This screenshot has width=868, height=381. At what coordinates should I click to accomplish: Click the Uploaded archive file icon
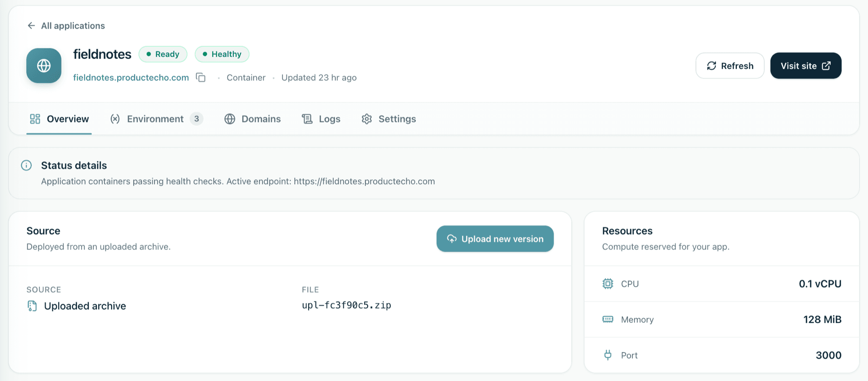tap(32, 306)
